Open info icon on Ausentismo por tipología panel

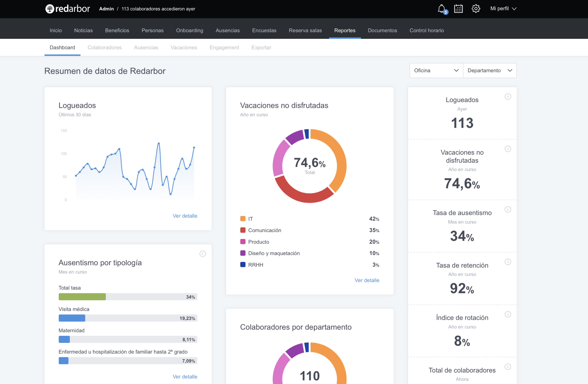(203, 253)
